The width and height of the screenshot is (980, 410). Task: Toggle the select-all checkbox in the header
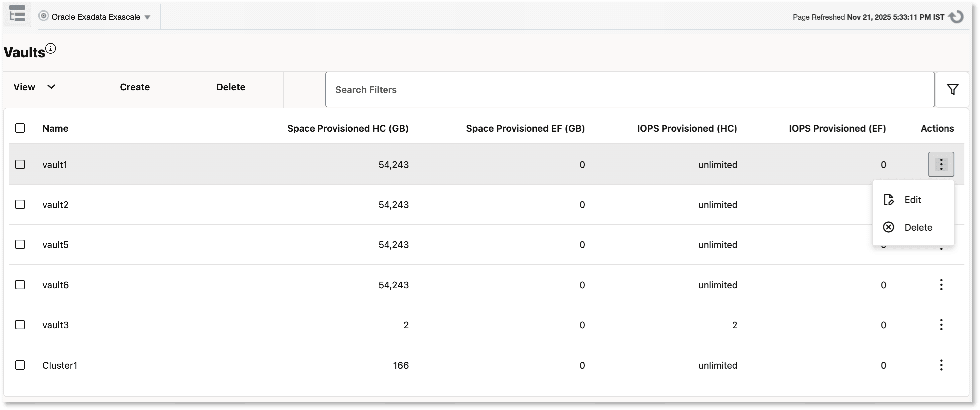(x=20, y=128)
